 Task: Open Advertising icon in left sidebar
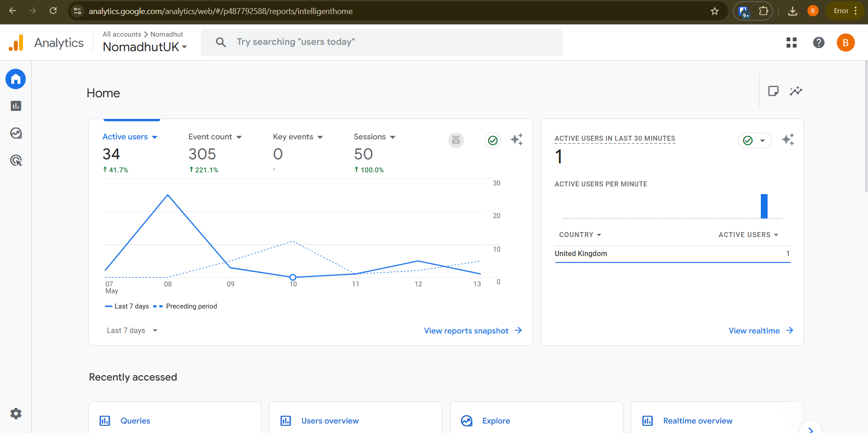tap(16, 160)
